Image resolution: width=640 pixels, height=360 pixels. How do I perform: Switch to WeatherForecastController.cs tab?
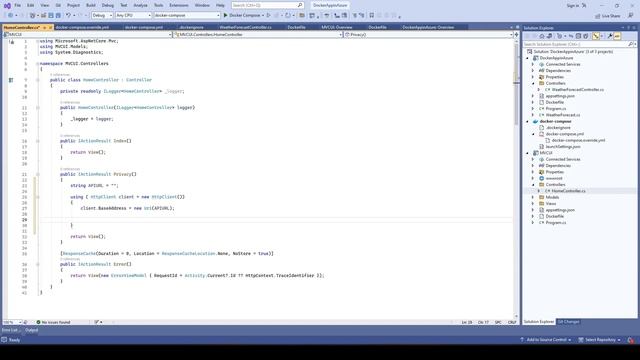[245, 27]
